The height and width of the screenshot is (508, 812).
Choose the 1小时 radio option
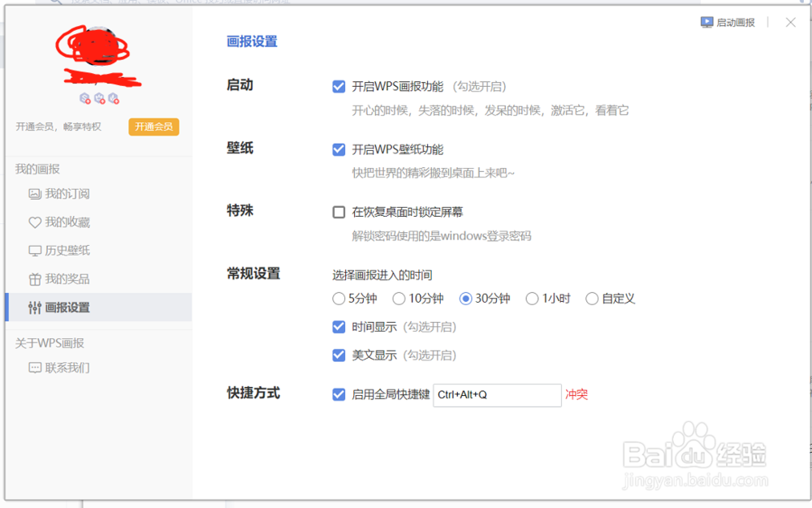click(532, 299)
